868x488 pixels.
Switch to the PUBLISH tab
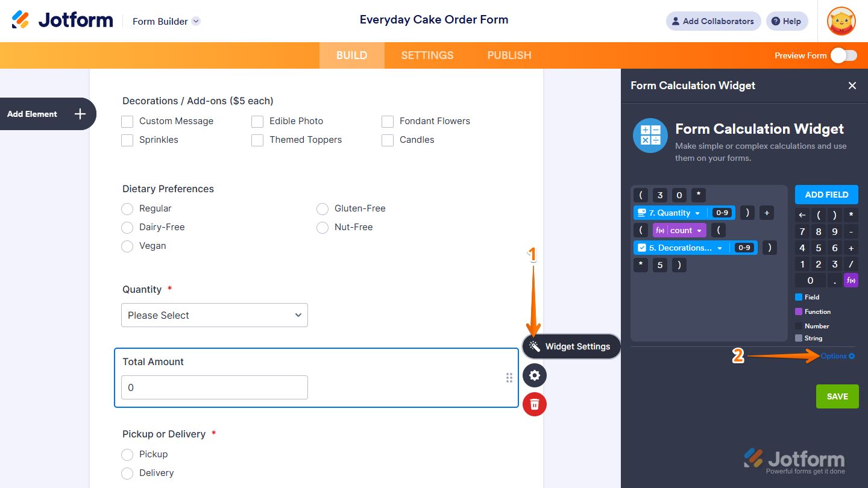click(x=509, y=55)
